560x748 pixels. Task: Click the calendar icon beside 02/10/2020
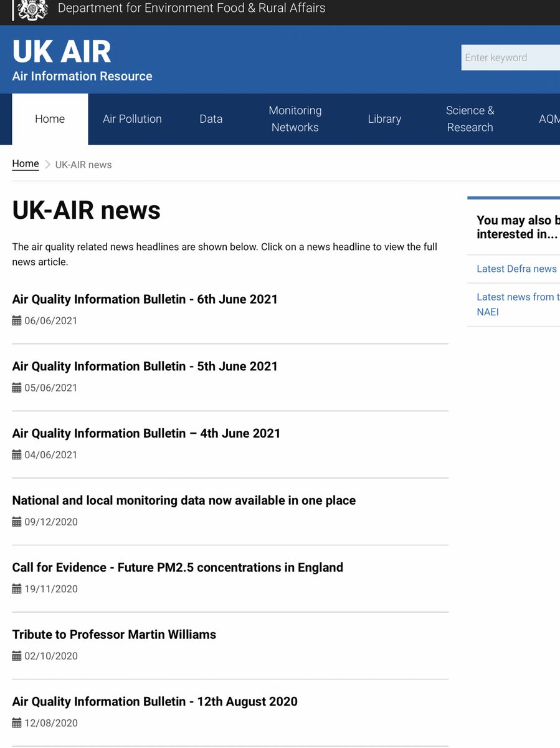(17, 656)
